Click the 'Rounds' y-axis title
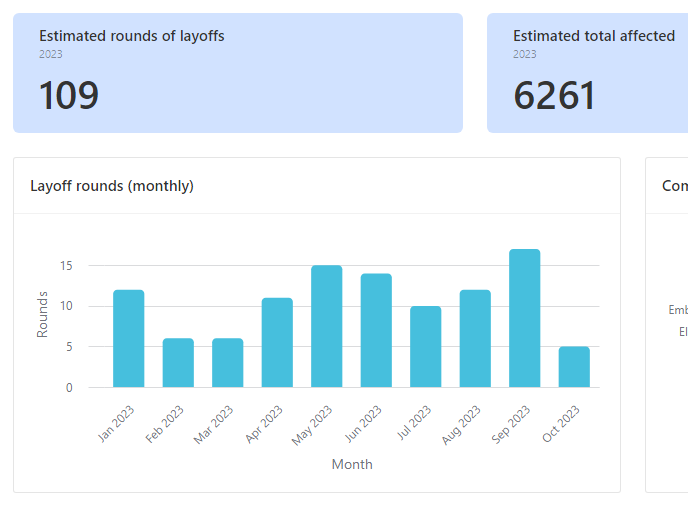The image size is (688, 509). (x=43, y=314)
